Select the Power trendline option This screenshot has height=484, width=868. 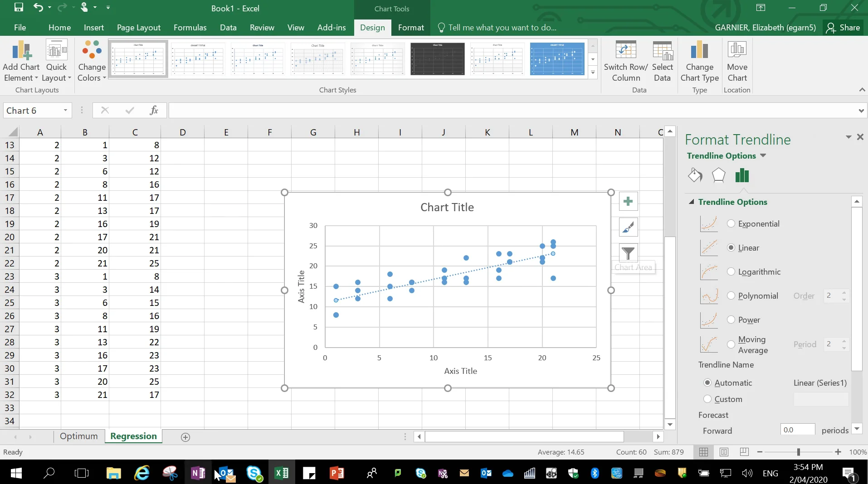[x=731, y=319]
